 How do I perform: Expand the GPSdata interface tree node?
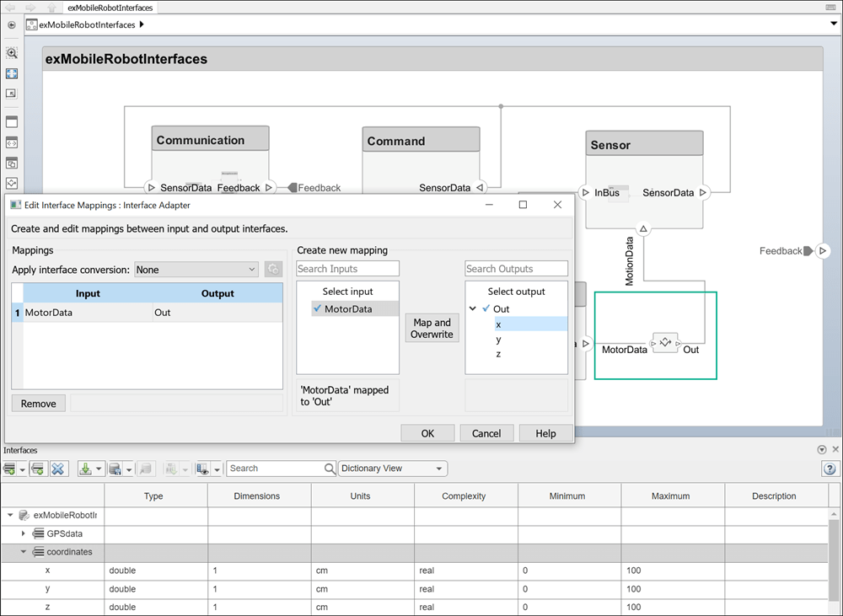[24, 533]
